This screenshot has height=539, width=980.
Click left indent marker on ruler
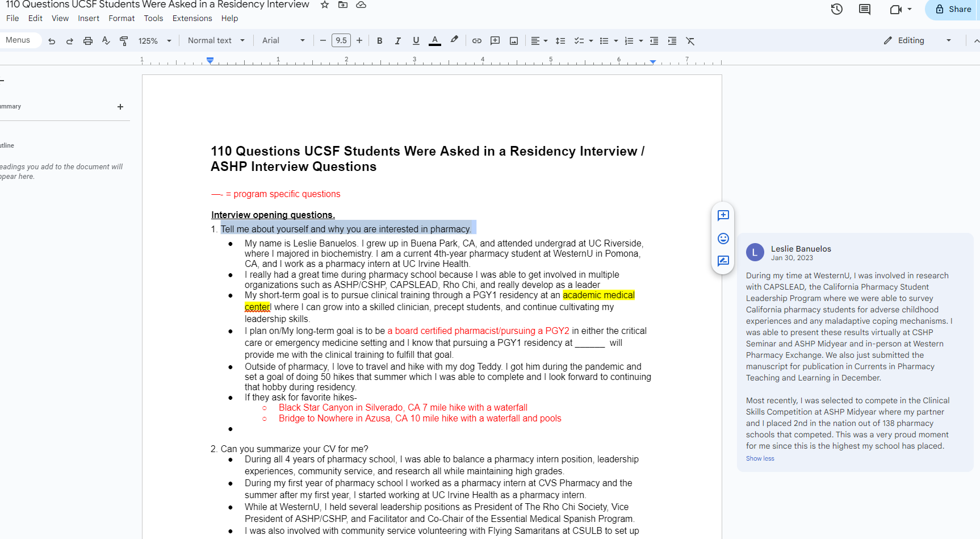(210, 60)
